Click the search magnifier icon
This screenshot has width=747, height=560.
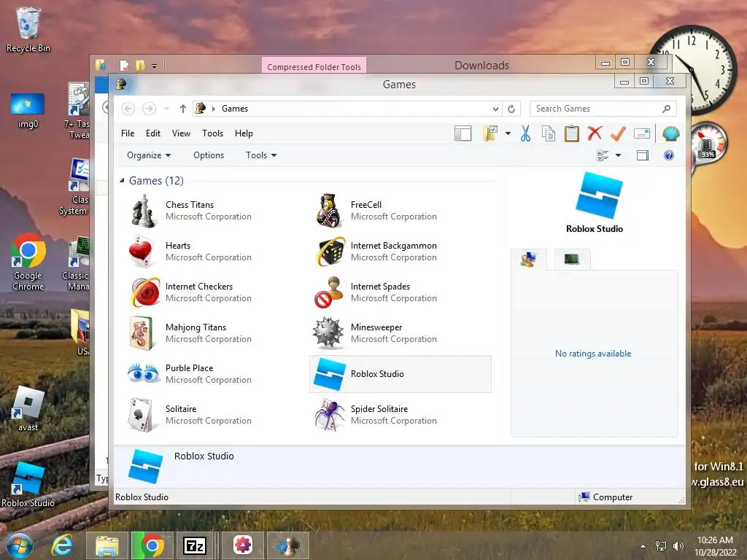667,109
